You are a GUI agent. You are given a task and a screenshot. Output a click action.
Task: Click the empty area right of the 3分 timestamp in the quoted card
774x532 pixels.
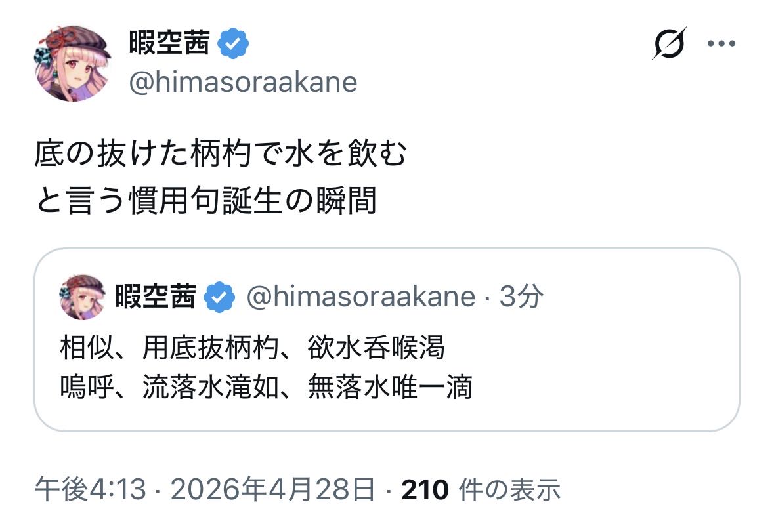coord(637,297)
